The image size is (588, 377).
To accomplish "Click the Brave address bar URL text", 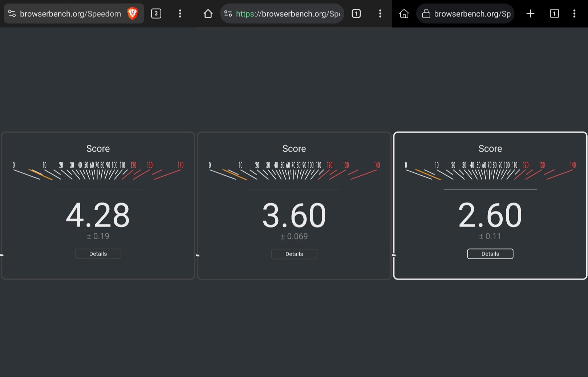I will [70, 14].
